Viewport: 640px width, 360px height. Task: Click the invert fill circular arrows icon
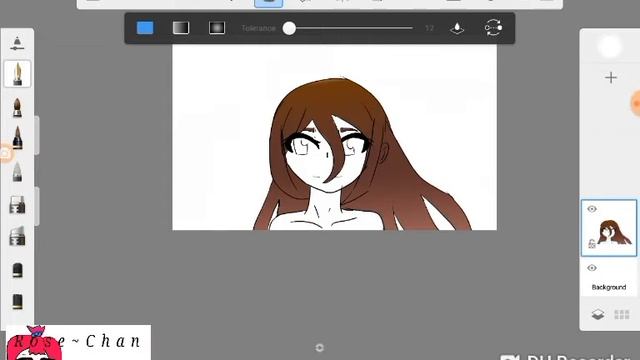(493, 28)
